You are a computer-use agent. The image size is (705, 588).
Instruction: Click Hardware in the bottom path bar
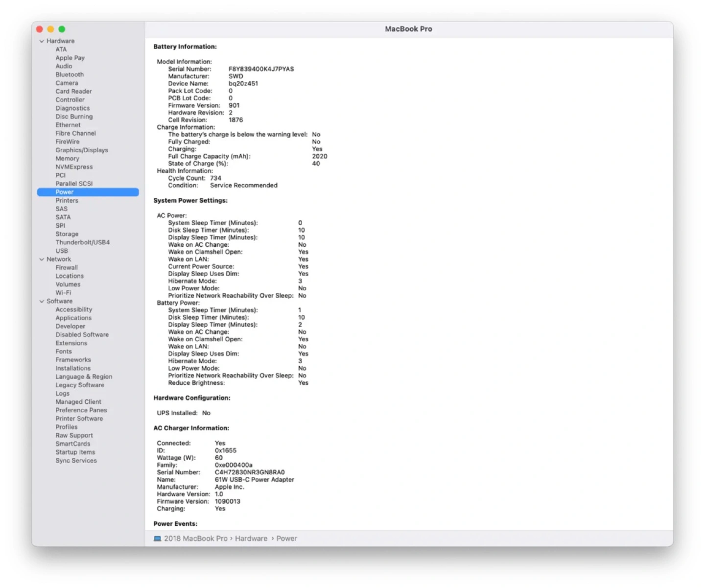tap(251, 539)
